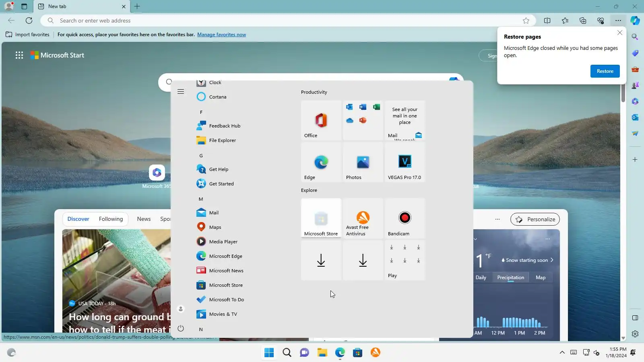
Task: Launch the VEGAS Pro 17.0 tile
Action: point(405,162)
